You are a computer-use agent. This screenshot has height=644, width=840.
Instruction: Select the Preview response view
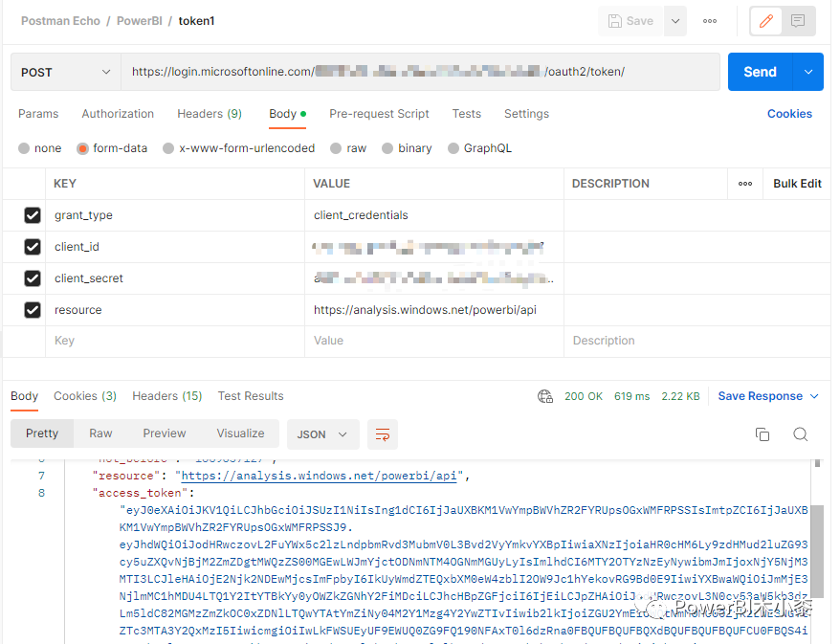pos(165,433)
